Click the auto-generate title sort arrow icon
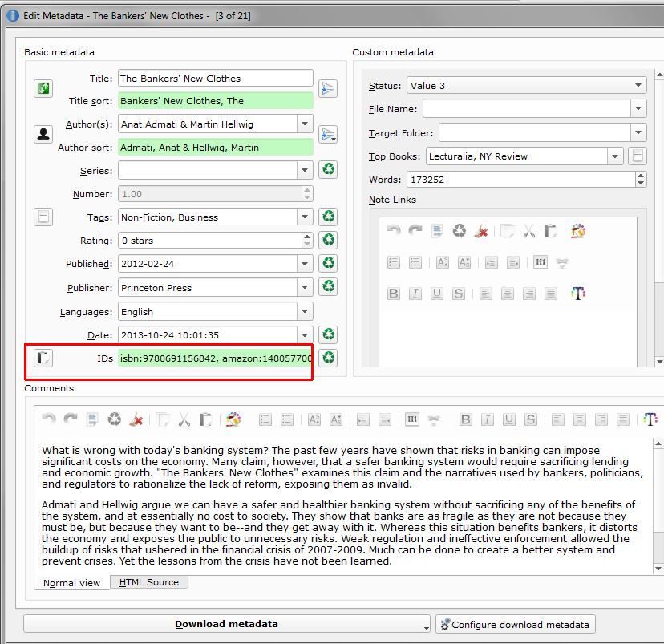 tap(328, 88)
